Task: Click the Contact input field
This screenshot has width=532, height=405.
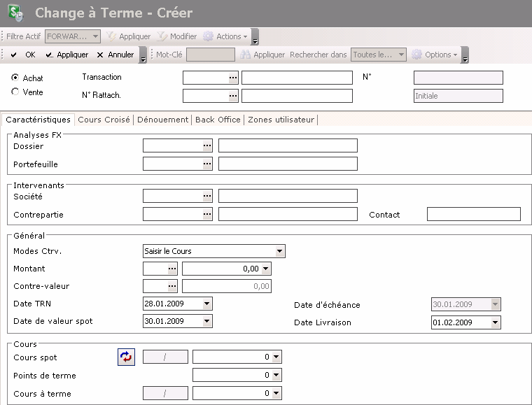Action: tap(473, 214)
